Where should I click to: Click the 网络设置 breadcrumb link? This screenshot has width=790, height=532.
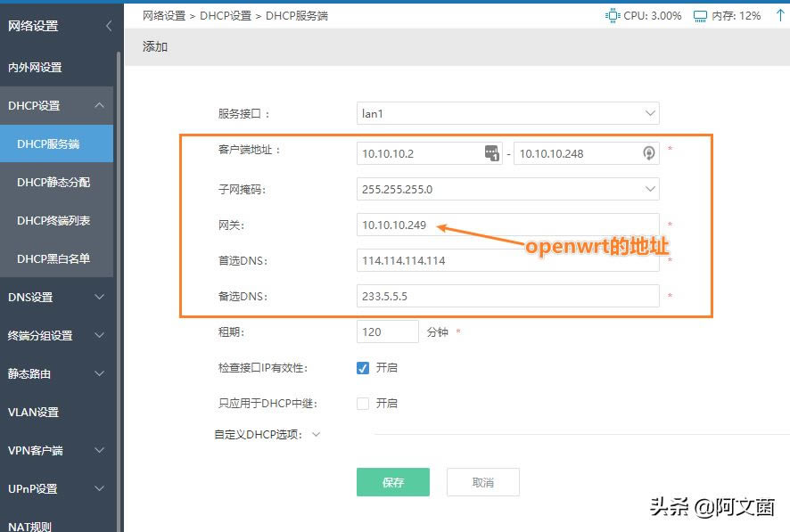click(x=164, y=16)
